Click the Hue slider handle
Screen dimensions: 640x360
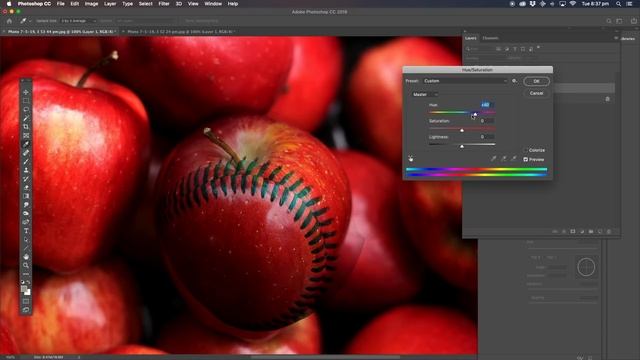click(475, 114)
